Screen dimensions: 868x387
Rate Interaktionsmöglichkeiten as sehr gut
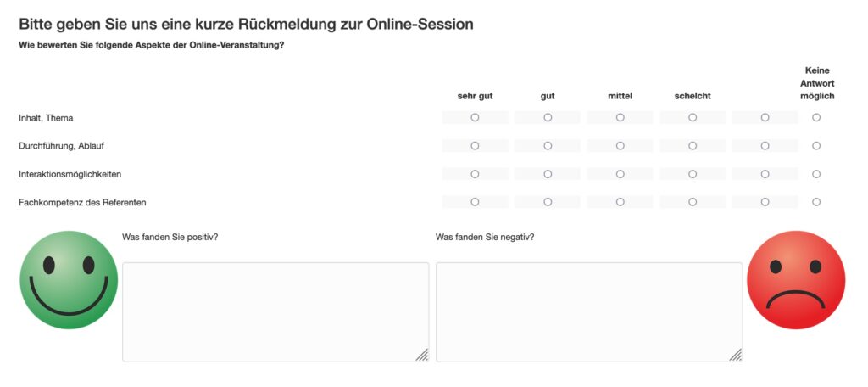pyautogui.click(x=475, y=174)
